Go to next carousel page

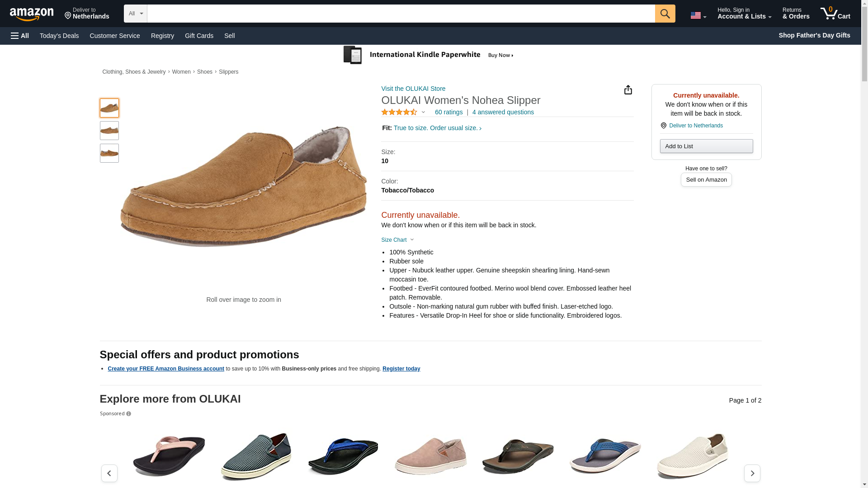coord(752,473)
